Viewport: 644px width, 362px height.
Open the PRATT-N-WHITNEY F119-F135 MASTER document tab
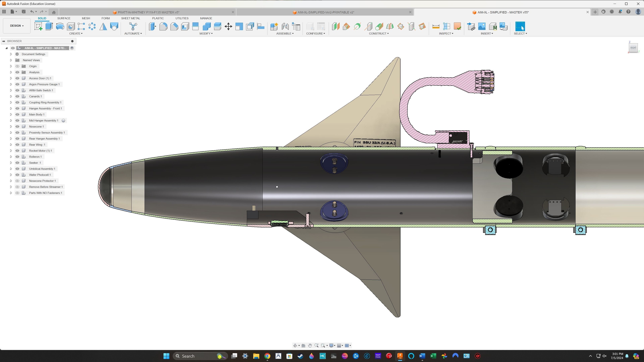148,12
